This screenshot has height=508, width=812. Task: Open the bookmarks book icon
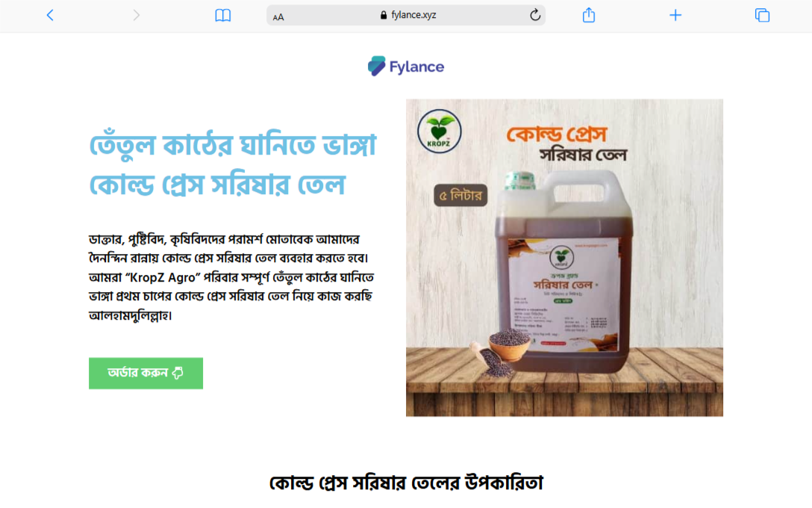pyautogui.click(x=222, y=16)
